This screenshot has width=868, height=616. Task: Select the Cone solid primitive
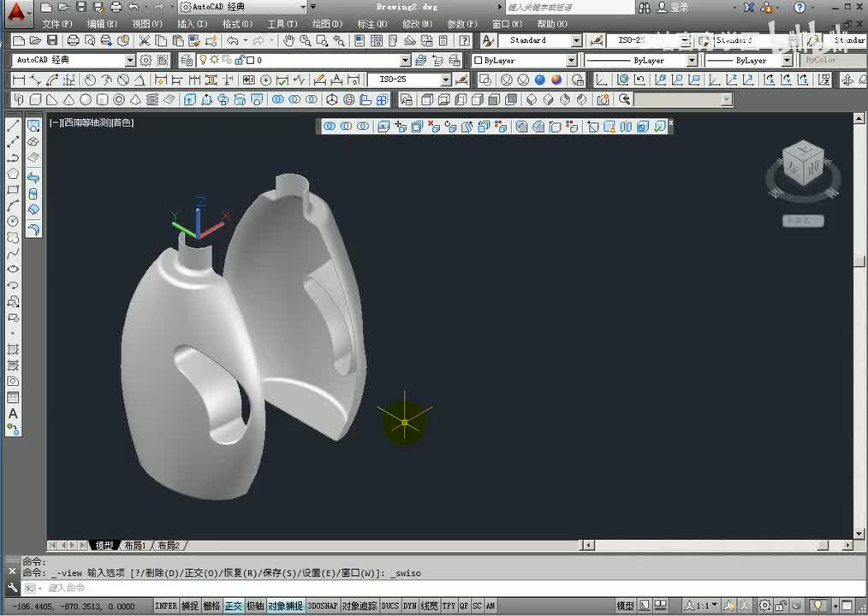pyautogui.click(x=68, y=99)
